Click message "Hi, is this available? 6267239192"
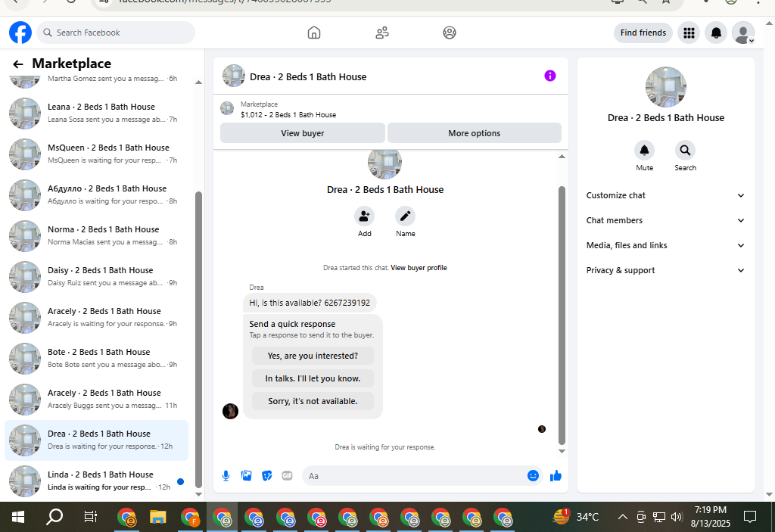The image size is (775, 532). 310,303
